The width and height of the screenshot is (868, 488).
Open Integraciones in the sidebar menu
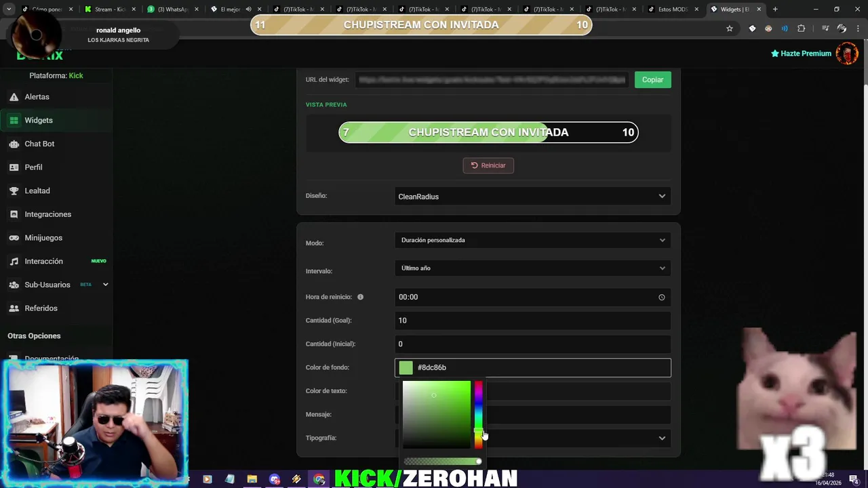47,214
